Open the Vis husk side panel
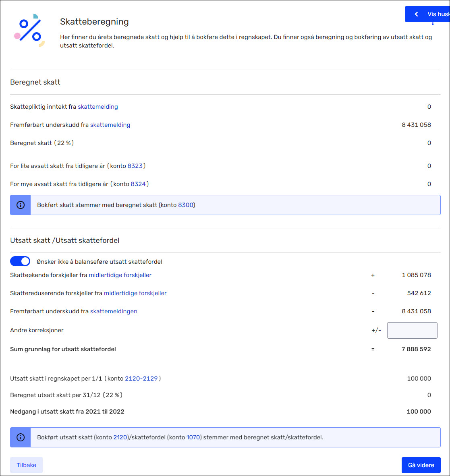Screen dimensions: 450x476 click(427, 14)
